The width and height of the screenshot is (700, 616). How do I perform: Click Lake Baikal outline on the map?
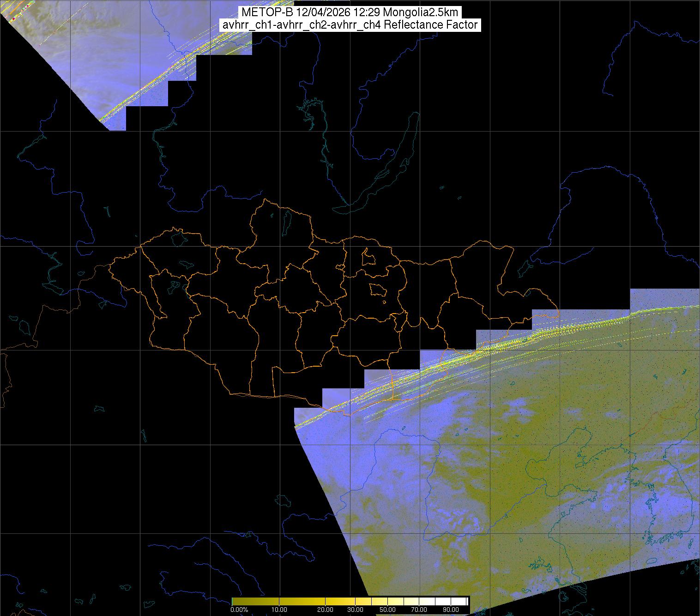tap(388, 170)
